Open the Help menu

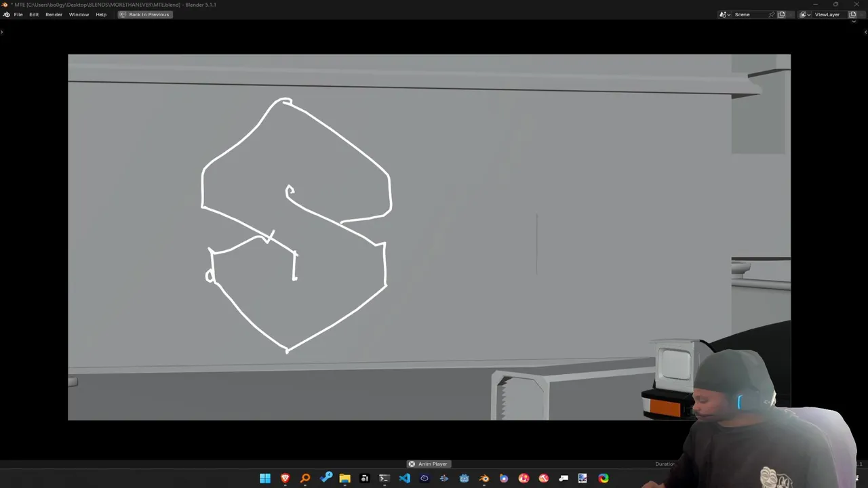click(x=101, y=14)
